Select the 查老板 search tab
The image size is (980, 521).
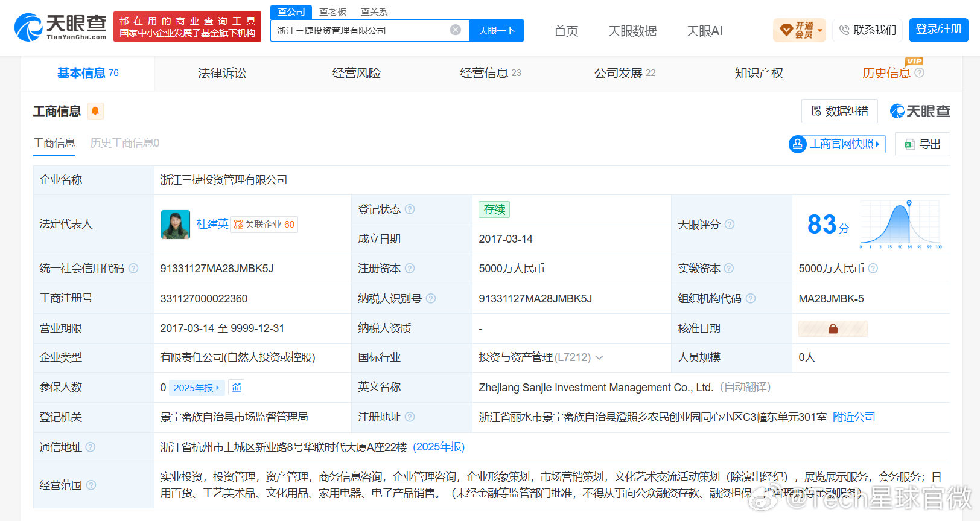[x=333, y=11]
